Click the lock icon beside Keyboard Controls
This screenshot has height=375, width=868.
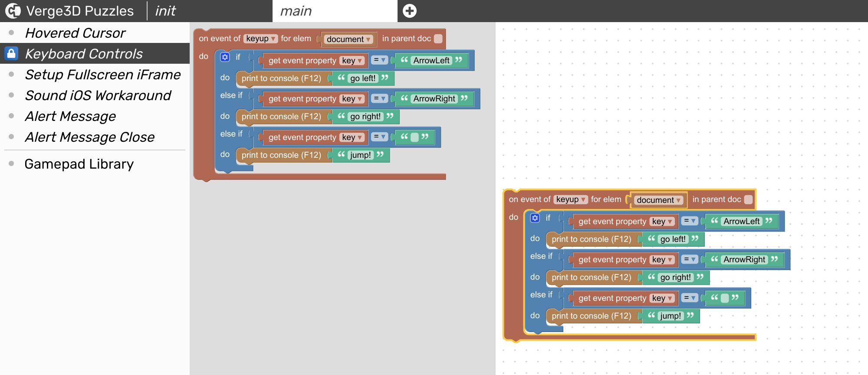11,53
